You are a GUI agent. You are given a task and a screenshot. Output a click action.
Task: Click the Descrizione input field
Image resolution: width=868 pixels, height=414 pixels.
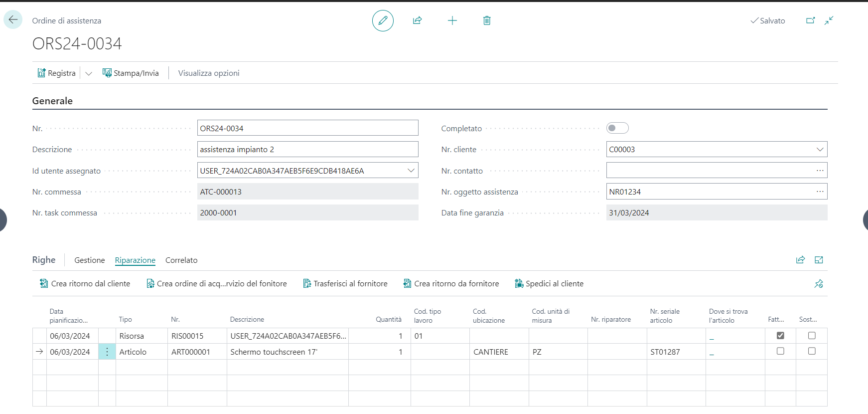[307, 149]
